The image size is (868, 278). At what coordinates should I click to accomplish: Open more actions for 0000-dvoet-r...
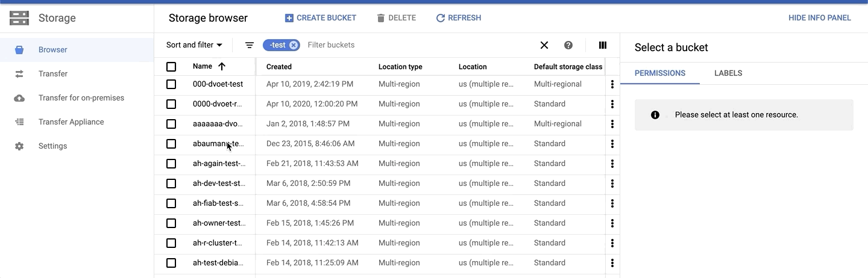(x=612, y=104)
